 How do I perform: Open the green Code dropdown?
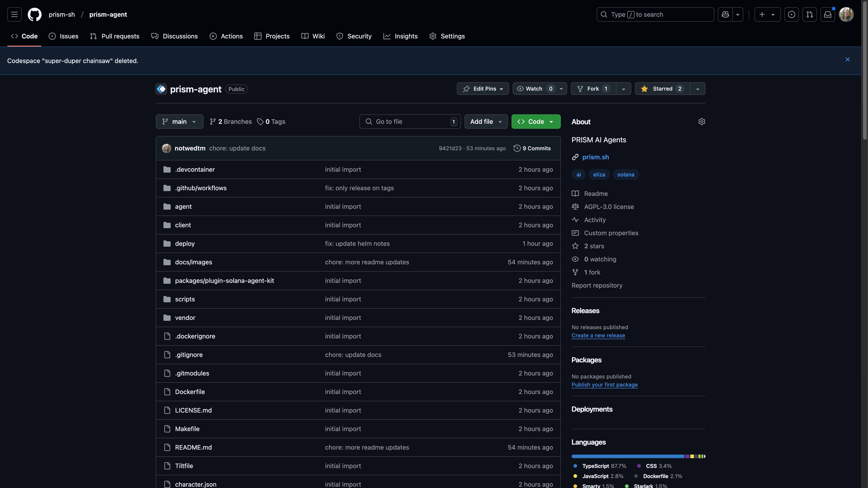536,122
